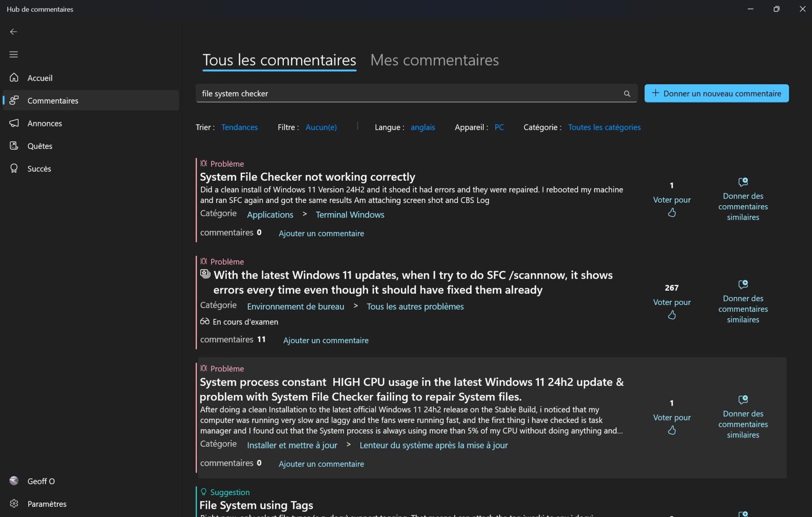Screen dimensions: 812x517
Task: Click thumbs-up on System File Checker post
Action: (672, 212)
